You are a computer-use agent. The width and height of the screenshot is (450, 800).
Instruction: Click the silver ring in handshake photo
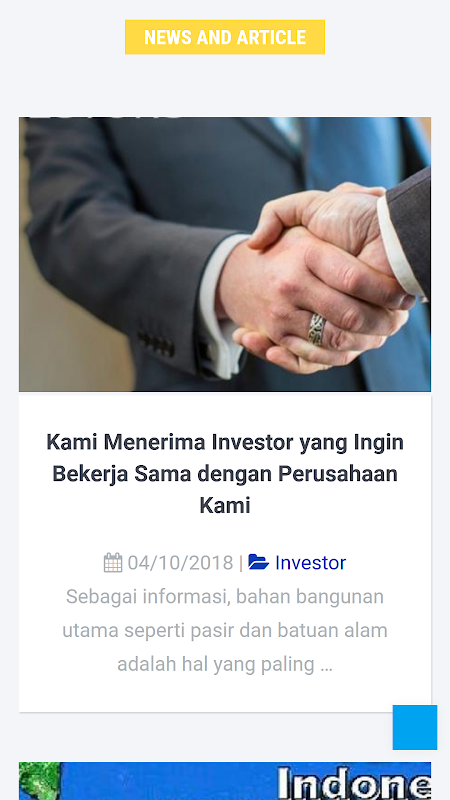317,328
